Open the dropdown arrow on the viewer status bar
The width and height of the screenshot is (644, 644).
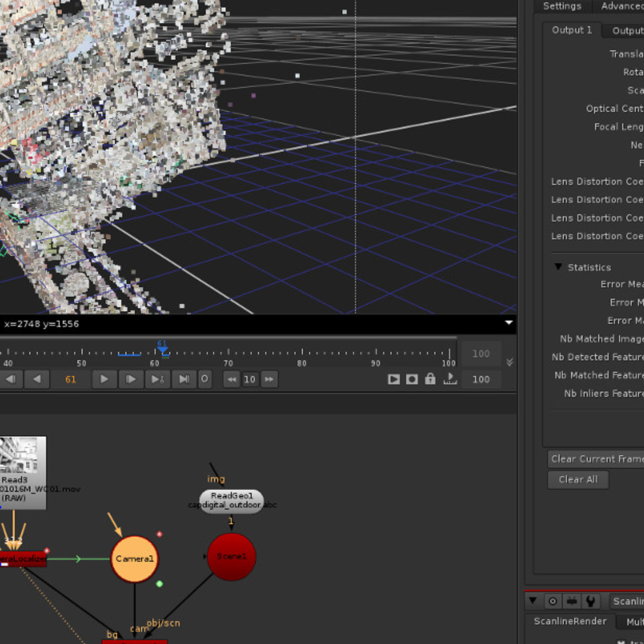coord(509,323)
